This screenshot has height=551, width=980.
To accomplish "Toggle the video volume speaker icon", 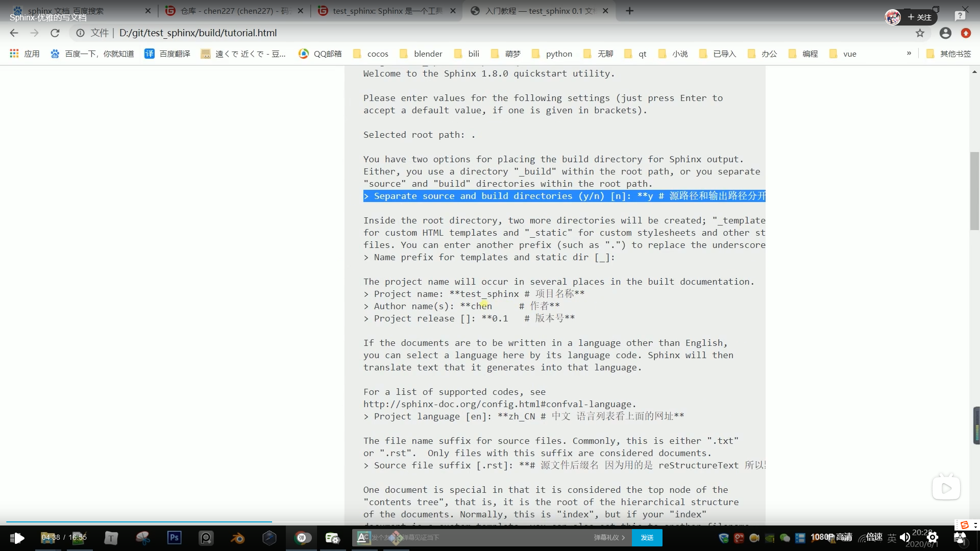I will pyautogui.click(x=905, y=537).
